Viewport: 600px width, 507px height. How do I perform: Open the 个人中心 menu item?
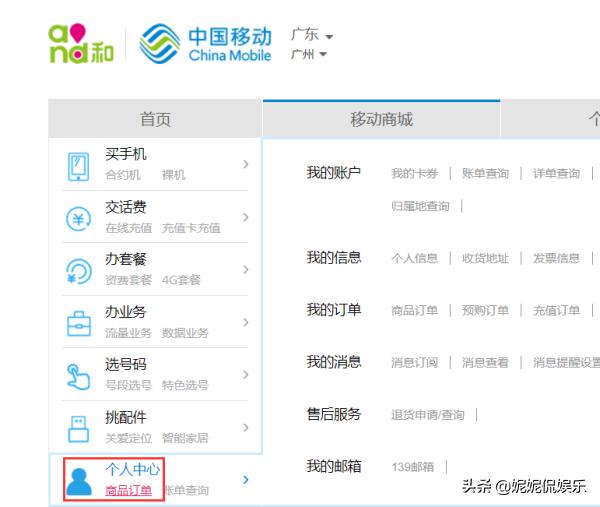coord(132,469)
